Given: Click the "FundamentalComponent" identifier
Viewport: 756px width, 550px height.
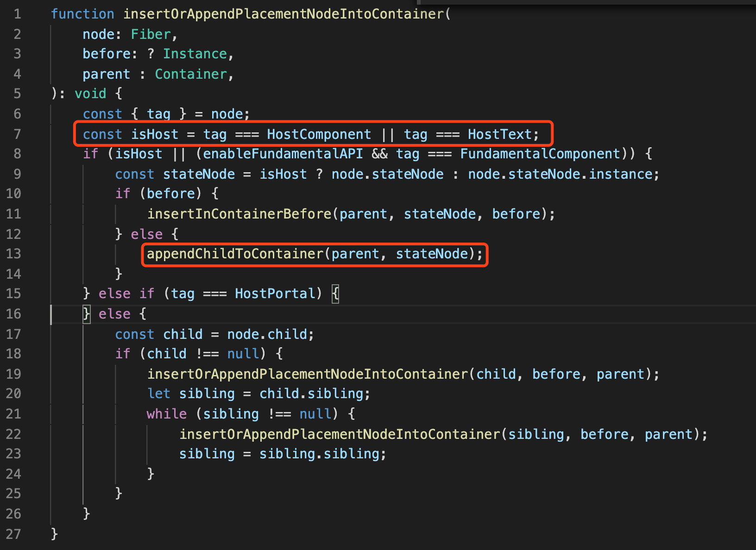Looking at the screenshot, I should coord(540,154).
